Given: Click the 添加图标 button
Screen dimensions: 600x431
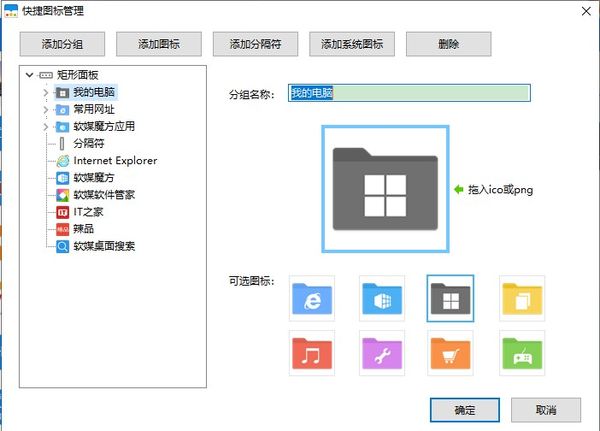Looking at the screenshot, I should [x=159, y=44].
